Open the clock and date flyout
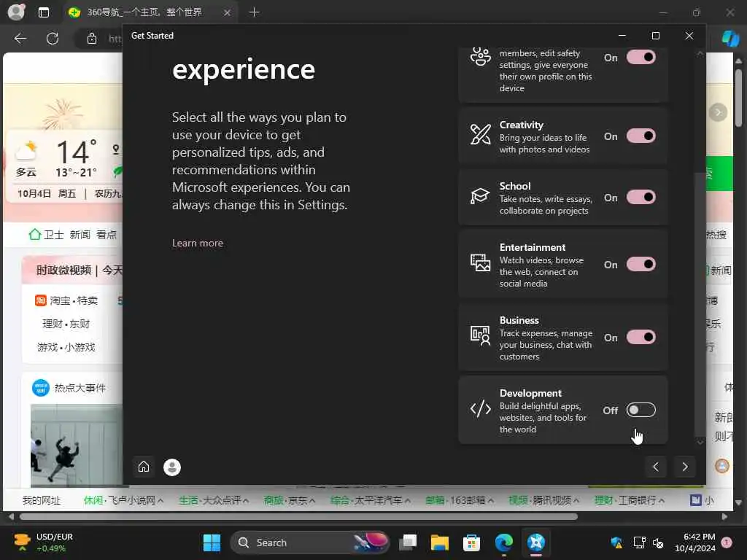Screen dimensions: 747x560 tap(694, 542)
